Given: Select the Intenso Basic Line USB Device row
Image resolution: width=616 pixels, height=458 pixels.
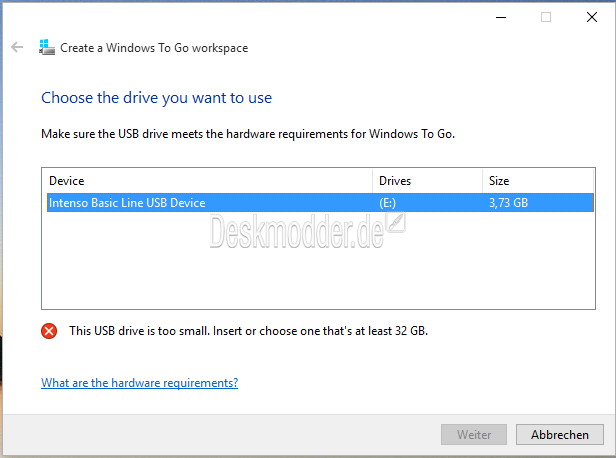Looking at the screenshot, I should coord(320,203).
